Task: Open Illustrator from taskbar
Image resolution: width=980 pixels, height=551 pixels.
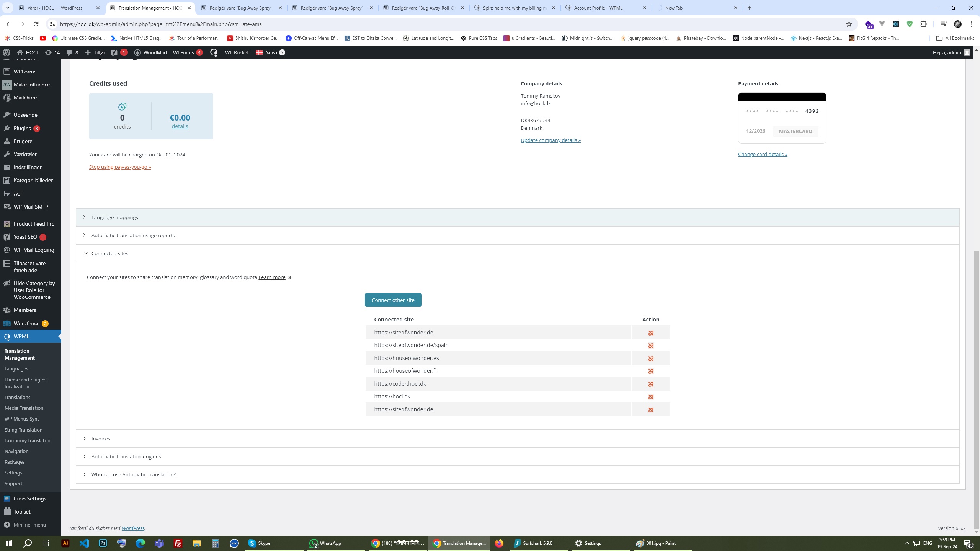Action: (x=65, y=543)
